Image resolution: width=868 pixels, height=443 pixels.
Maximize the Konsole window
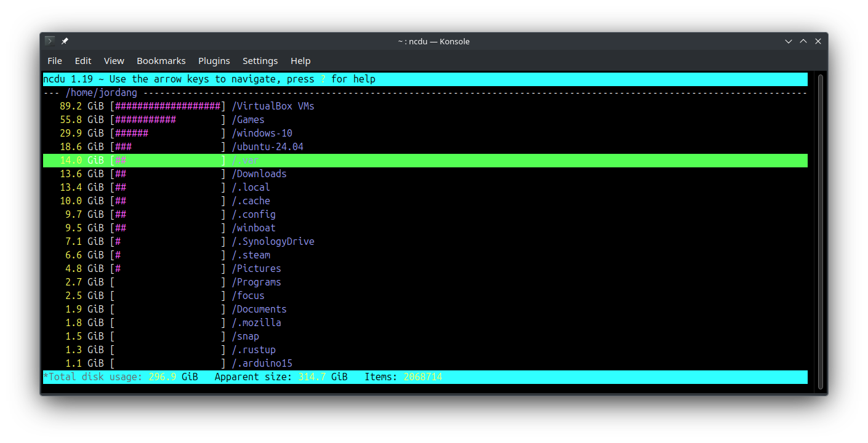click(x=803, y=41)
